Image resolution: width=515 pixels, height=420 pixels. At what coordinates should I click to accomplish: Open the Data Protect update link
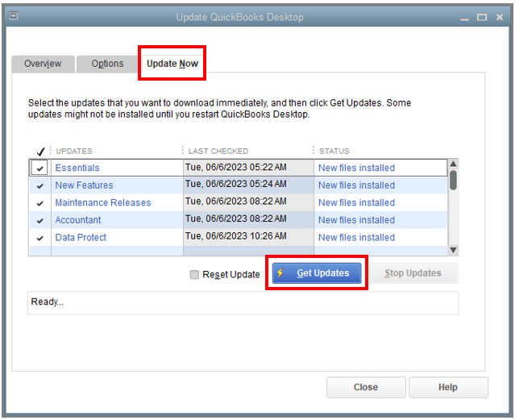click(x=81, y=238)
